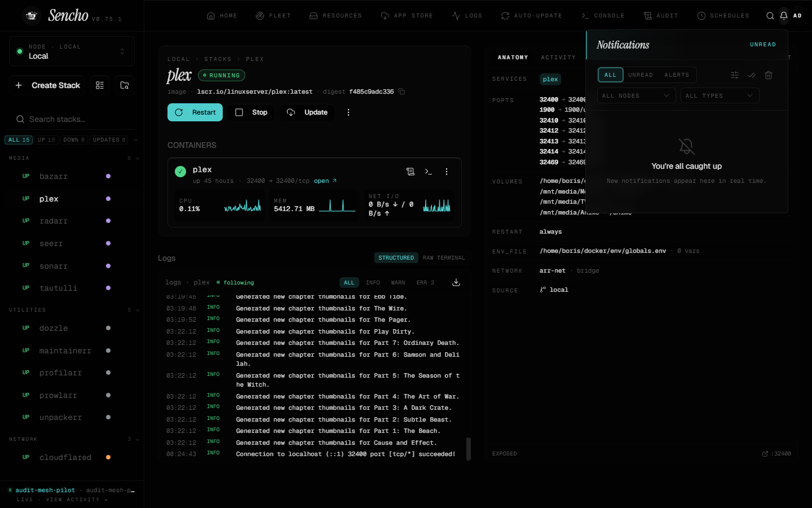Click the import folder icon beside Create Stack
The height and width of the screenshot is (508, 812).
tap(125, 85)
